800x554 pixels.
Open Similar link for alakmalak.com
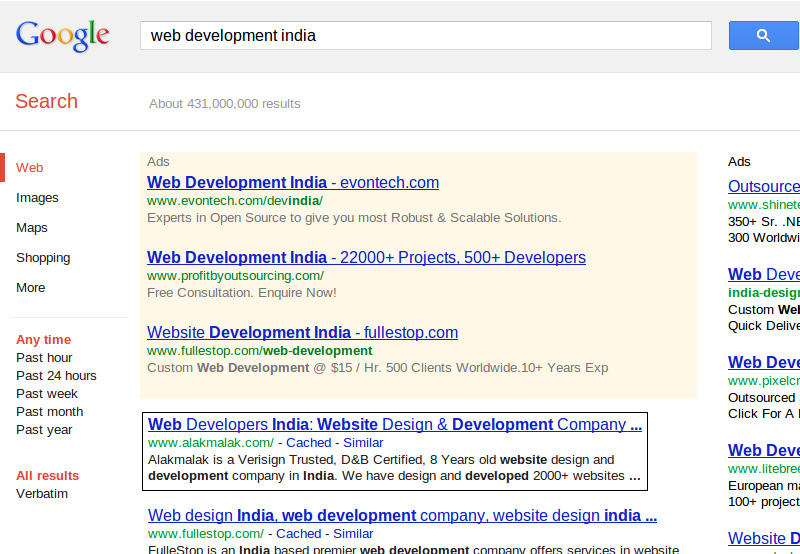363,443
